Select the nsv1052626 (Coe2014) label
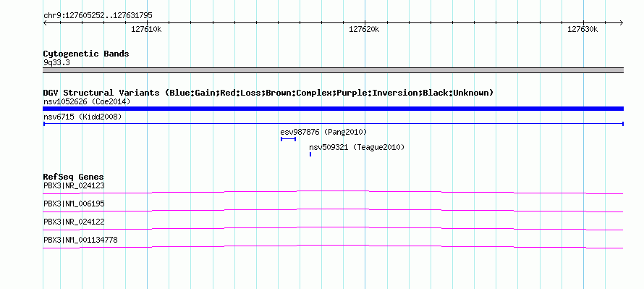Image resolution: width=644 pixels, height=289 pixels. coord(87,101)
